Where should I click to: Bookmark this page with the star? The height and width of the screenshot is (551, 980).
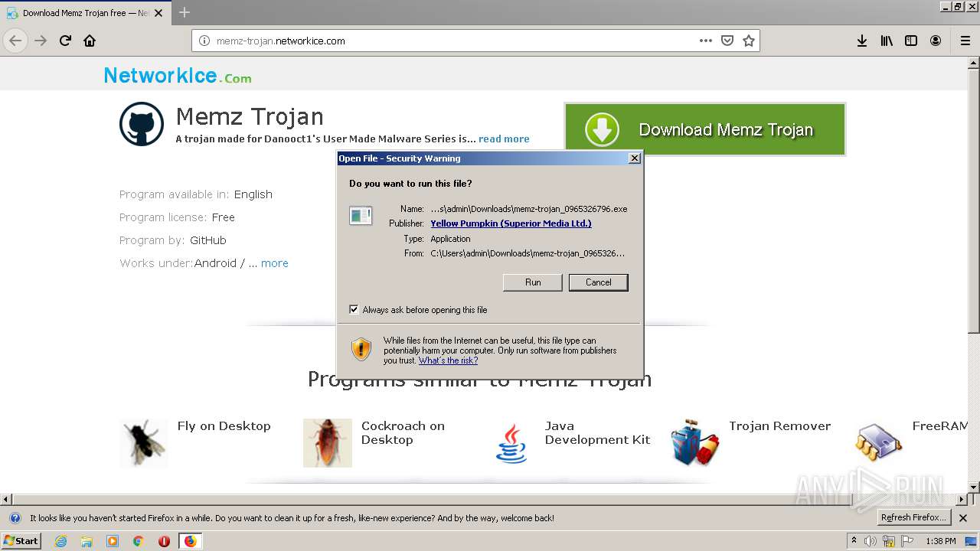pos(749,41)
